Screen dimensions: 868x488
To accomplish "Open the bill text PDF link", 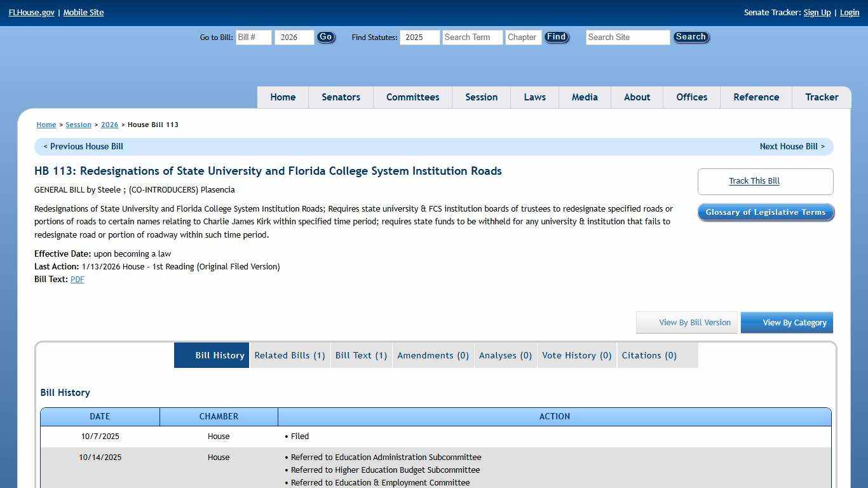I will pos(78,280).
